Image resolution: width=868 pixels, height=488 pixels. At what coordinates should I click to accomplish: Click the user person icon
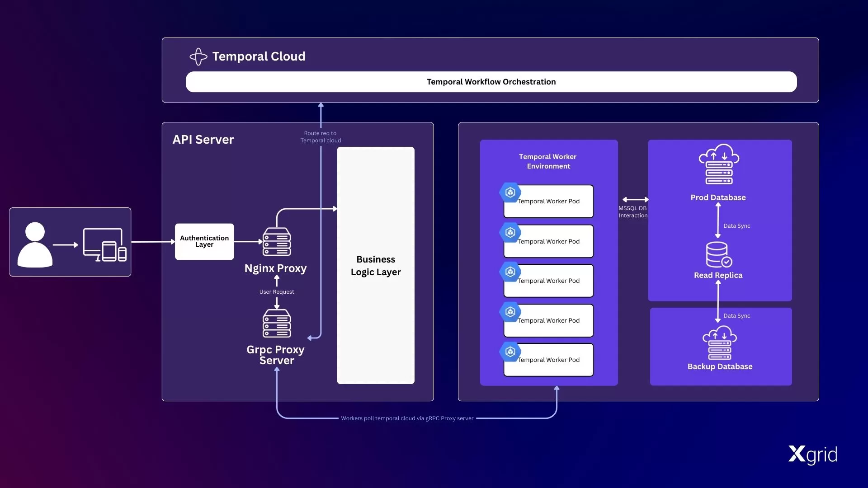35,244
